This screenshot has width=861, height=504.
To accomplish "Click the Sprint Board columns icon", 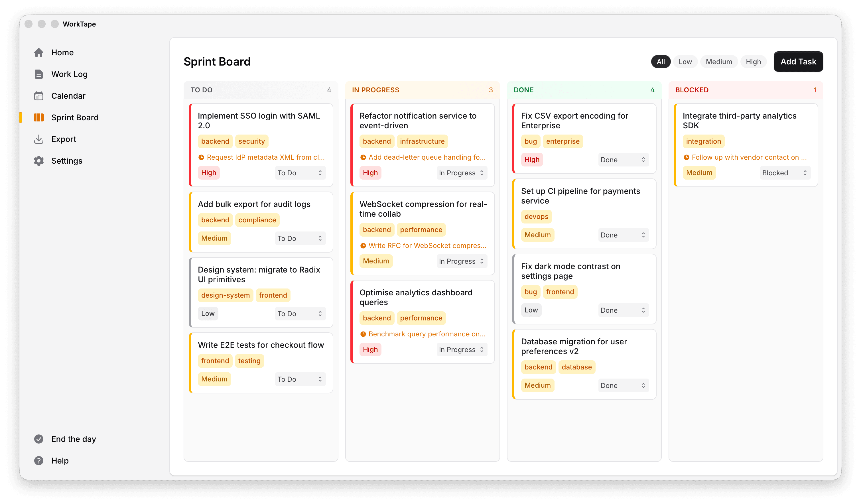I will [x=38, y=117].
